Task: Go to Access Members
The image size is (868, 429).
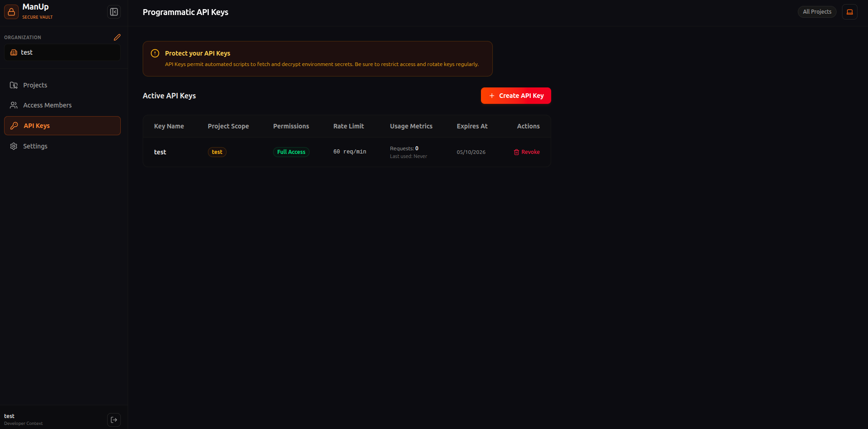Action: click(x=62, y=105)
